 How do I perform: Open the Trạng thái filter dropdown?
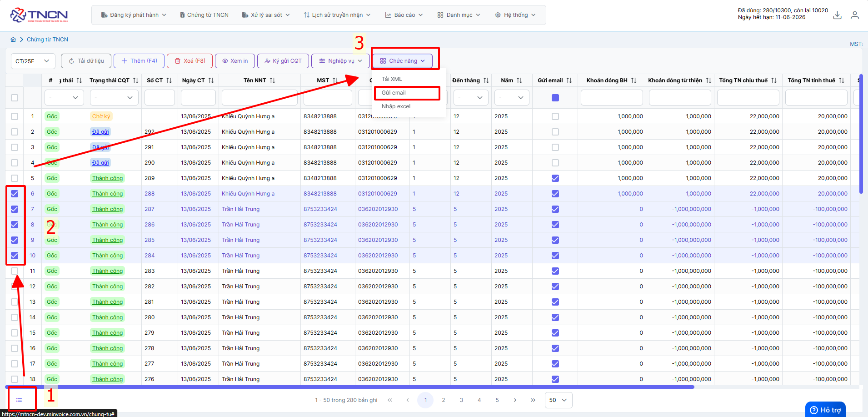click(x=64, y=98)
